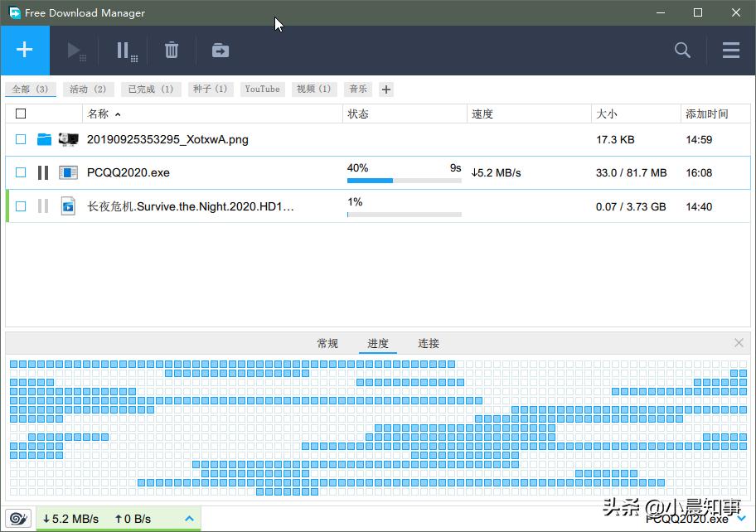Collapse details with bottom-right chevron
756x532 pixels.
741,519
